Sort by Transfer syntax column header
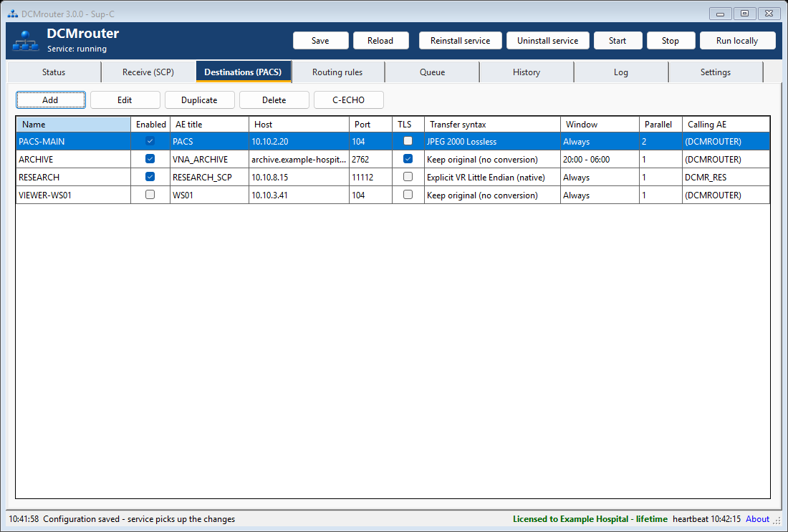The width and height of the screenshot is (788, 532). pyautogui.click(x=493, y=124)
